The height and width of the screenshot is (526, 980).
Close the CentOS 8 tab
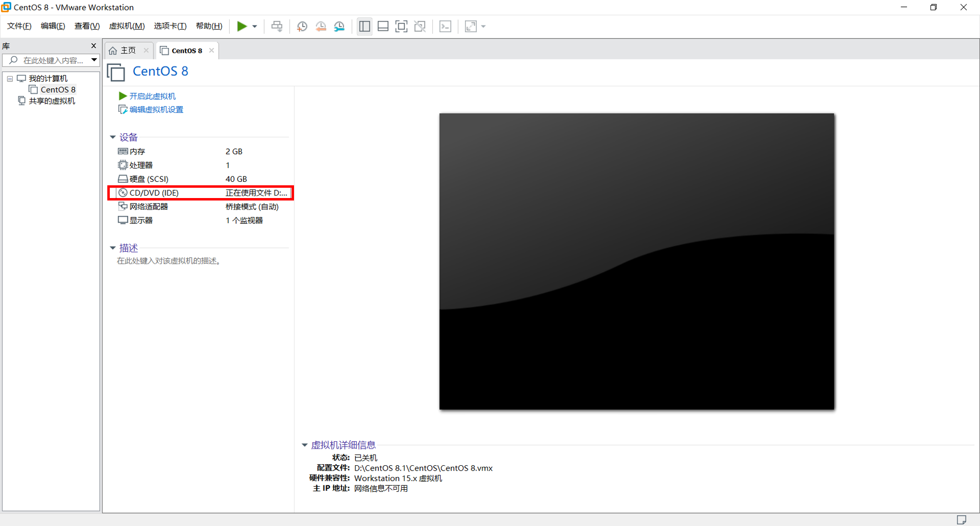pos(212,50)
